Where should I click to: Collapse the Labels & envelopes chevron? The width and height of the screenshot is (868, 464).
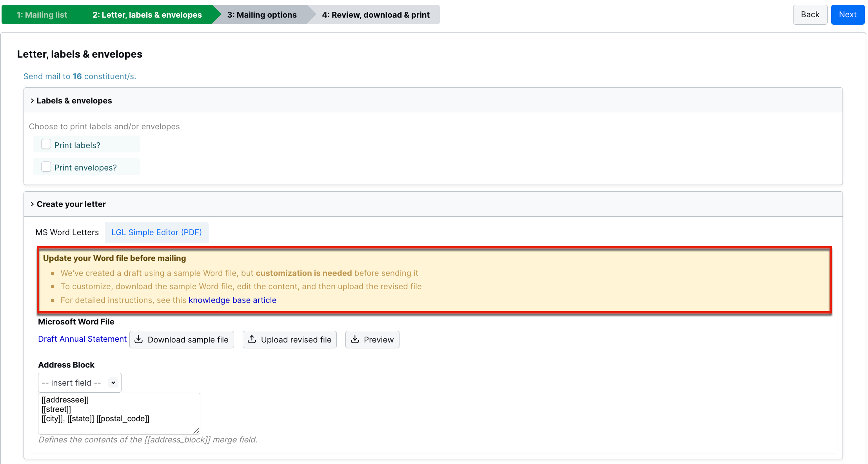click(32, 101)
